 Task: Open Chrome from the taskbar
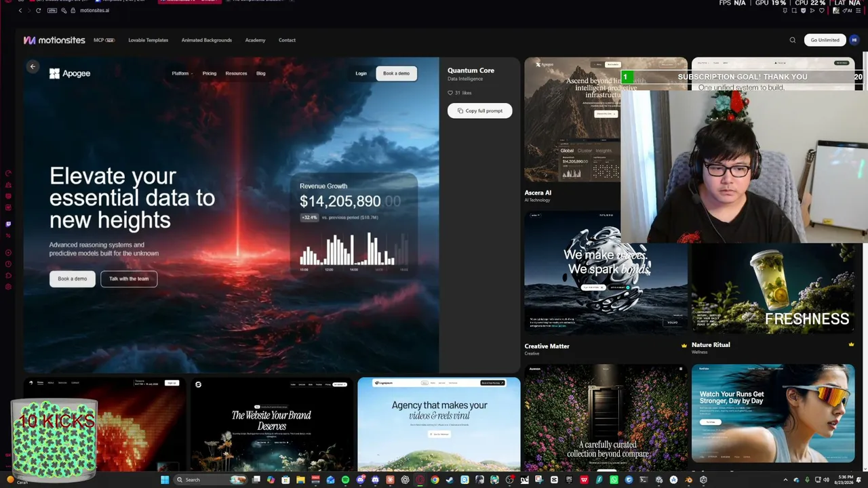click(x=435, y=480)
